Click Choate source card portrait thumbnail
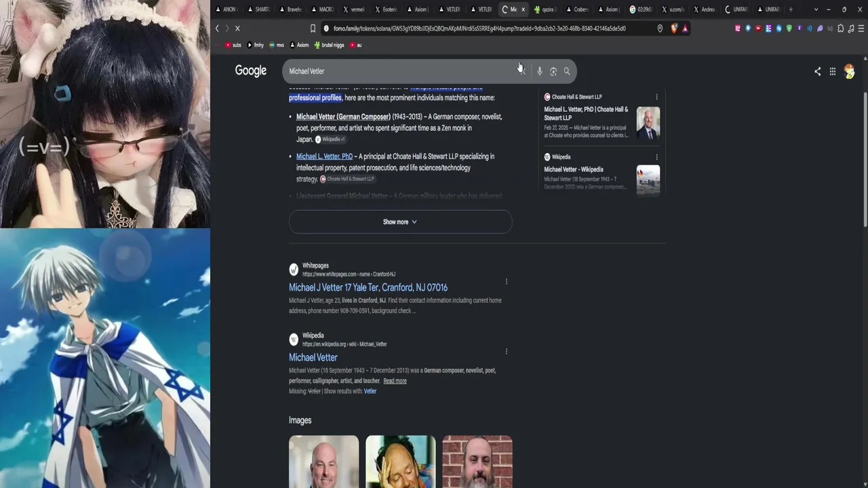Image resolution: width=868 pixels, height=488 pixels. [x=648, y=123]
